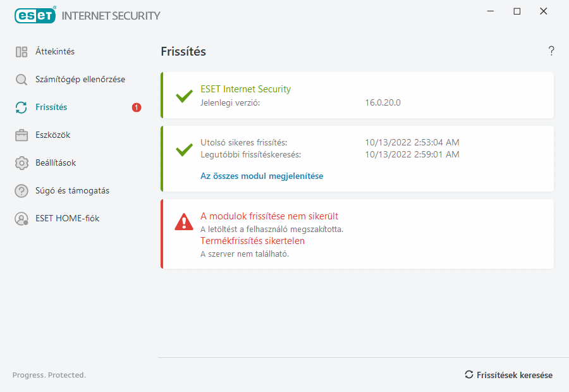This screenshot has height=392, width=569.
Task: Click the green checkmark beside ESET Internet Security
Action: [184, 96]
